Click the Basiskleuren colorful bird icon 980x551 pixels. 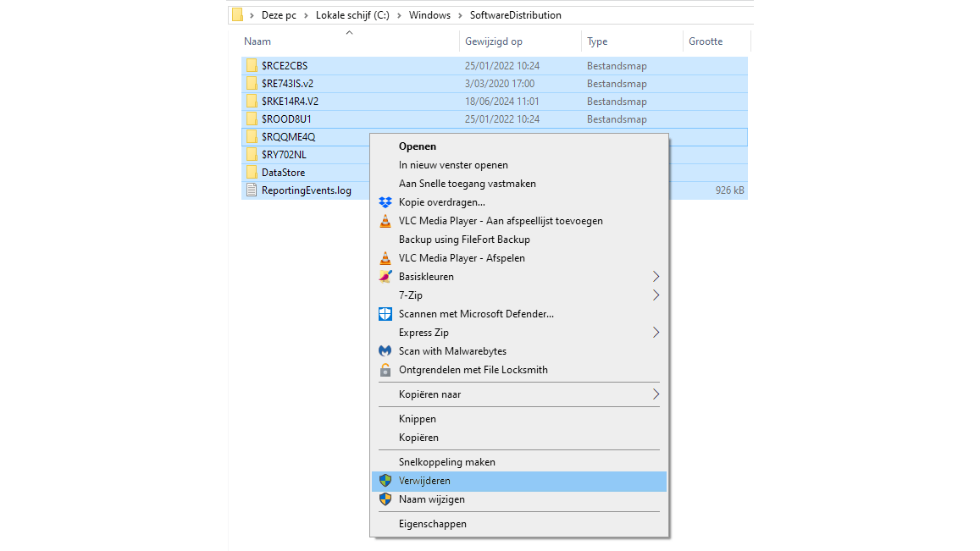[x=385, y=277]
